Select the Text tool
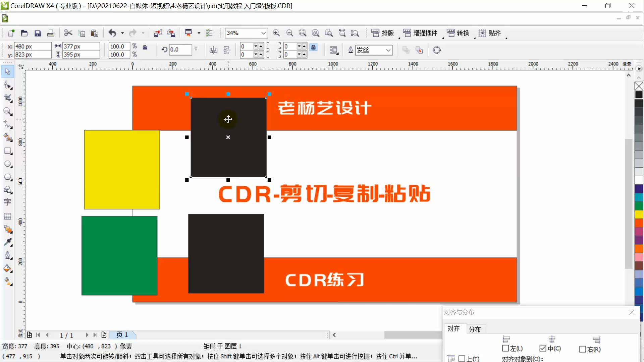The height and width of the screenshot is (362, 644). pyautogui.click(x=8, y=202)
